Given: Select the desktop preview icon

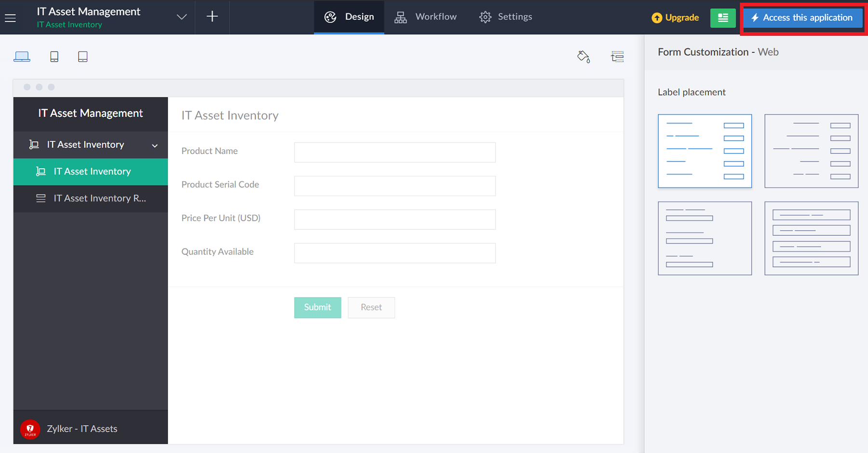Looking at the screenshot, I should pyautogui.click(x=22, y=56).
